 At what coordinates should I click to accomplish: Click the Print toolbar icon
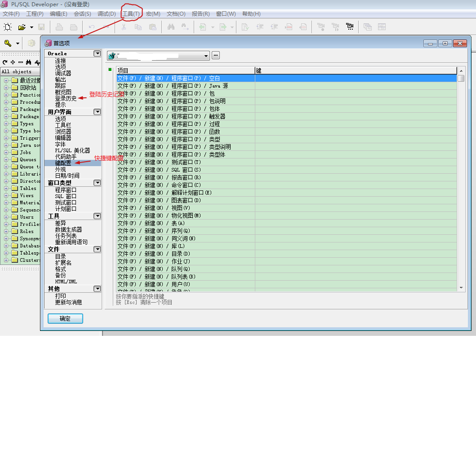coord(59,27)
